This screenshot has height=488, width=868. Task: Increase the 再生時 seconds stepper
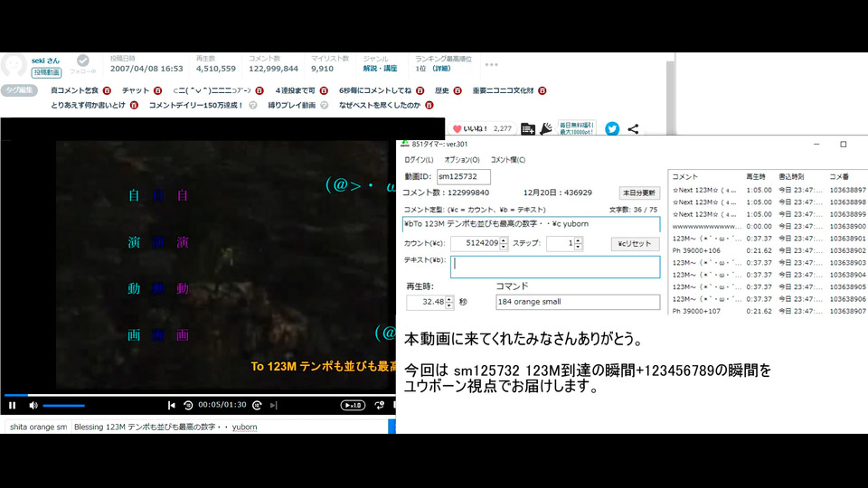pyautogui.click(x=449, y=299)
